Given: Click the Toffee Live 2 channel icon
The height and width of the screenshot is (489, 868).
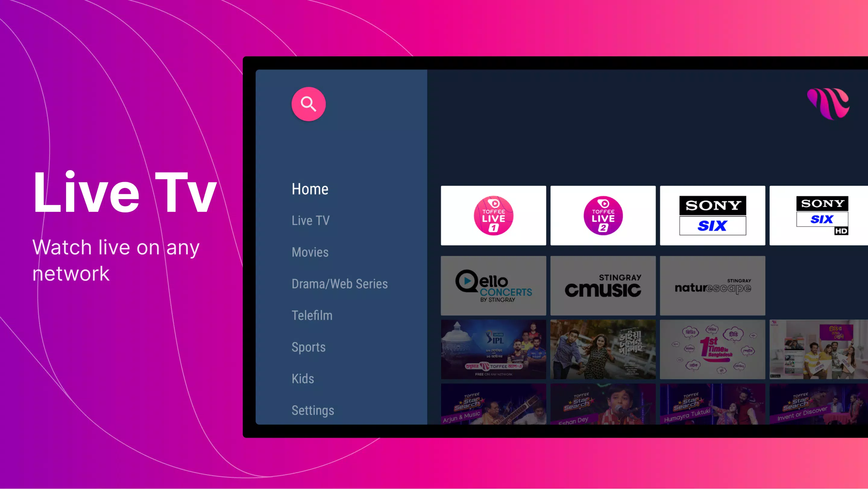Looking at the screenshot, I should click(603, 216).
